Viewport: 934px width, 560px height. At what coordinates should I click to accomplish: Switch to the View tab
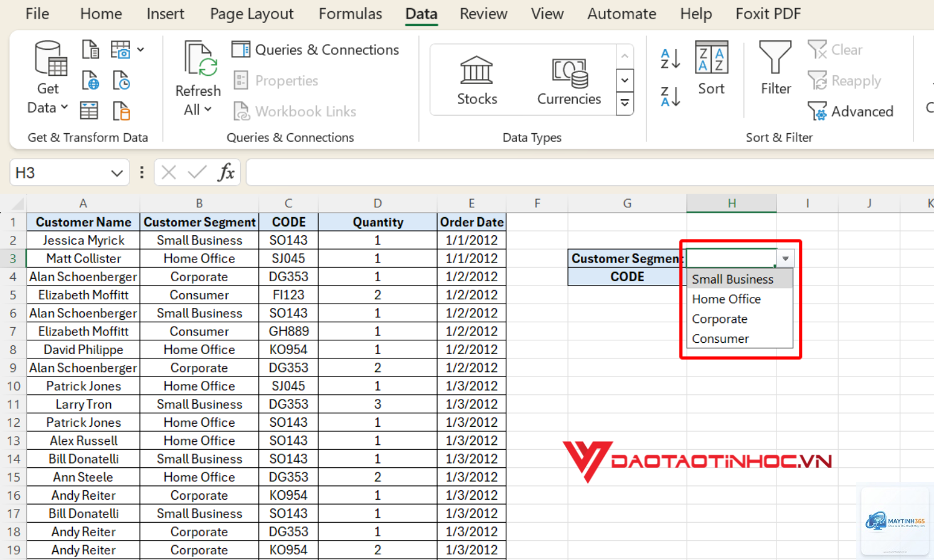tap(547, 14)
